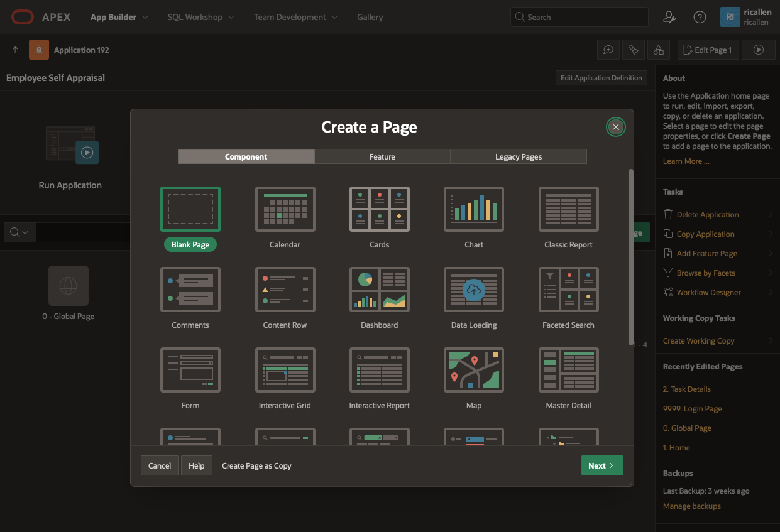The image size is (780, 532).
Task: Select the Interactive Grid page icon
Action: [x=285, y=370]
